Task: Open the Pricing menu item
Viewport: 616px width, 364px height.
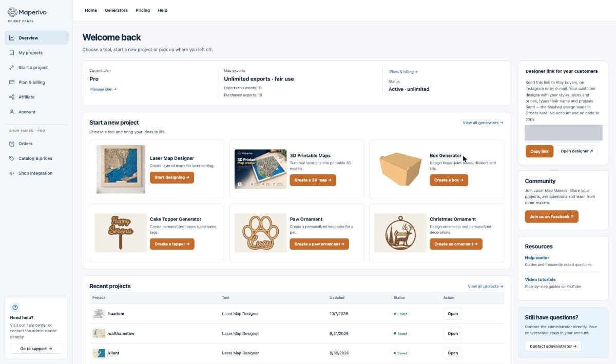Action: 143,10
